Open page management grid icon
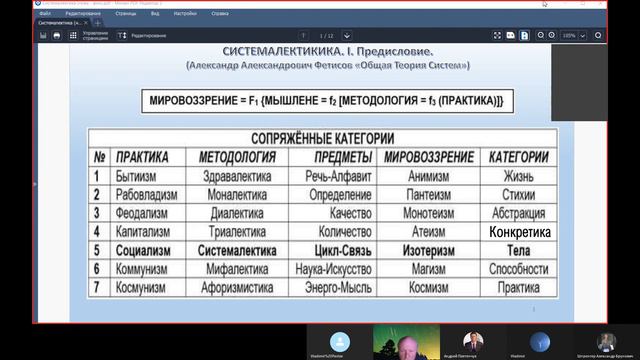Image resolution: width=640 pixels, height=360 pixels. (x=73, y=36)
